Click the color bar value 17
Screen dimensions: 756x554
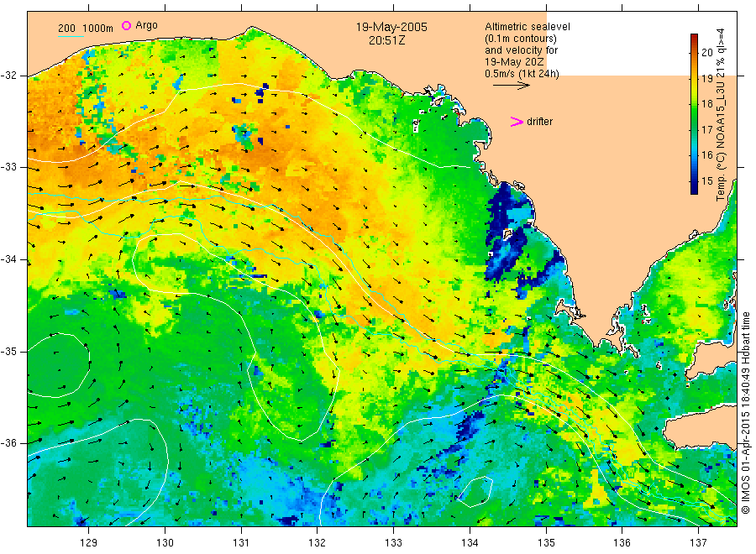[x=706, y=129]
